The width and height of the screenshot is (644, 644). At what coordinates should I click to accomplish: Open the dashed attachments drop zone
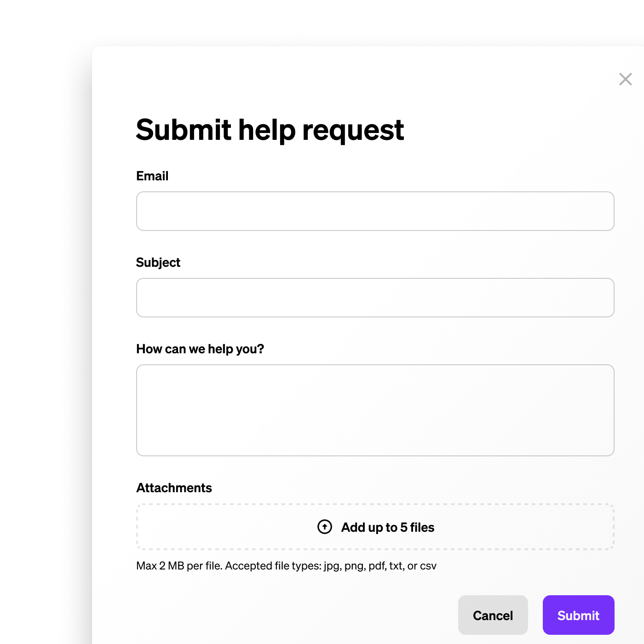[x=375, y=527]
